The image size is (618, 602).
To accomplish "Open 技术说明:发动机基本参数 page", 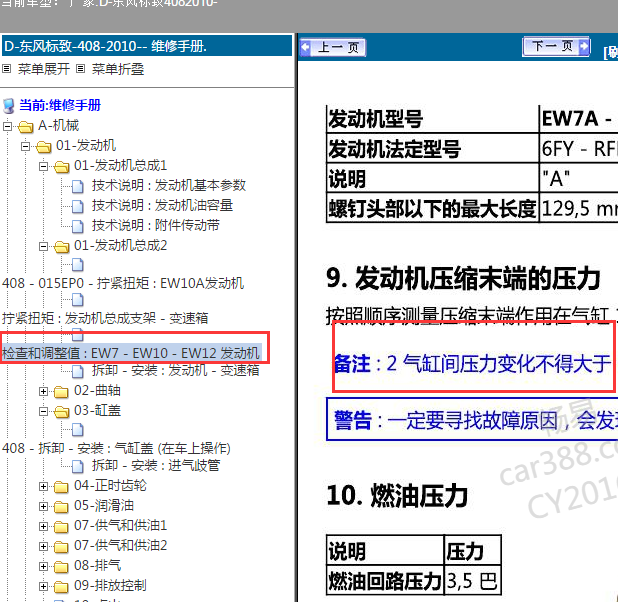I will pos(169,185).
